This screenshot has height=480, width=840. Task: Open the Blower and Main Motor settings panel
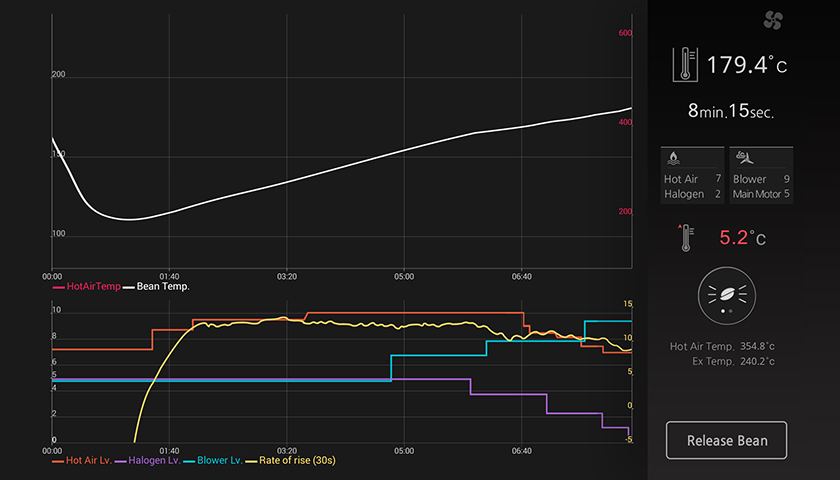tap(761, 176)
